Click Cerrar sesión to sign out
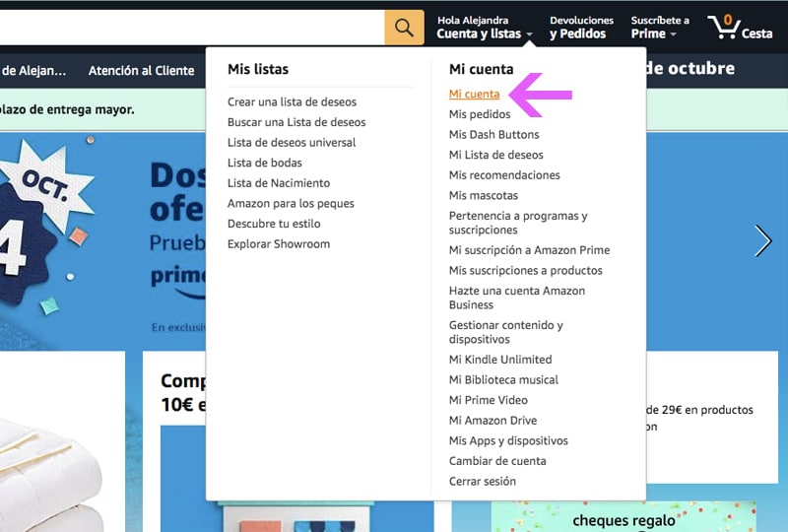 pos(483,481)
